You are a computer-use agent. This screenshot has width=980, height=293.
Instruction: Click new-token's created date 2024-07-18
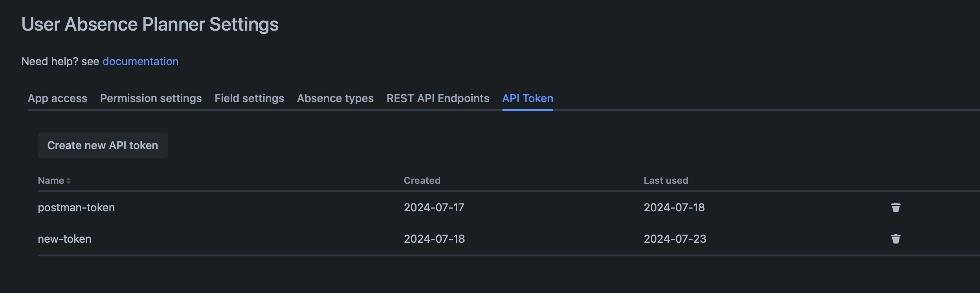coord(434,239)
